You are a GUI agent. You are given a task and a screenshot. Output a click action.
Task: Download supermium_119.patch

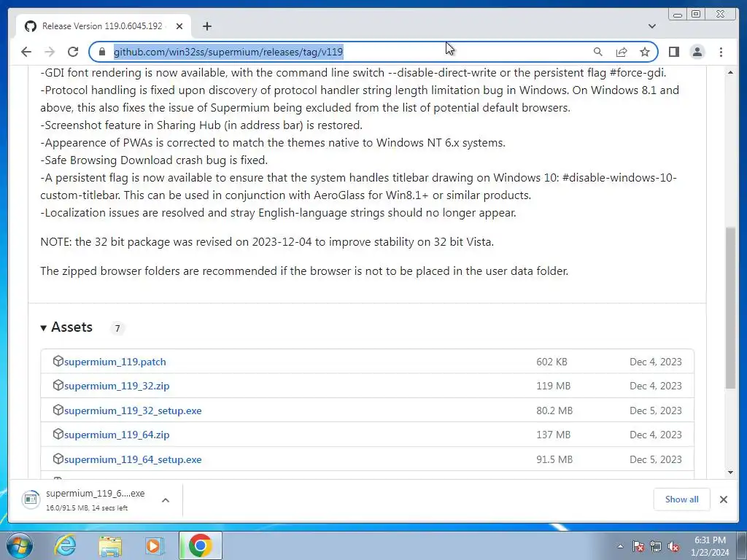tap(115, 362)
